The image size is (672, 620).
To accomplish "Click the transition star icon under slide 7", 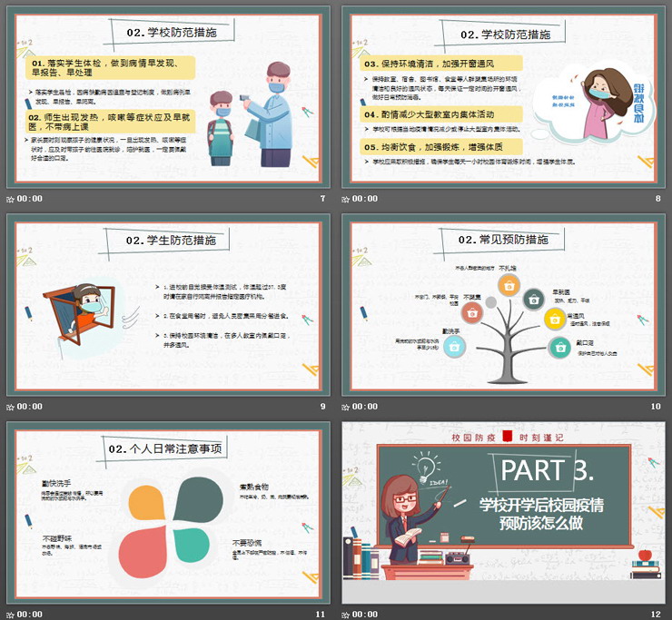I will 10,199.
